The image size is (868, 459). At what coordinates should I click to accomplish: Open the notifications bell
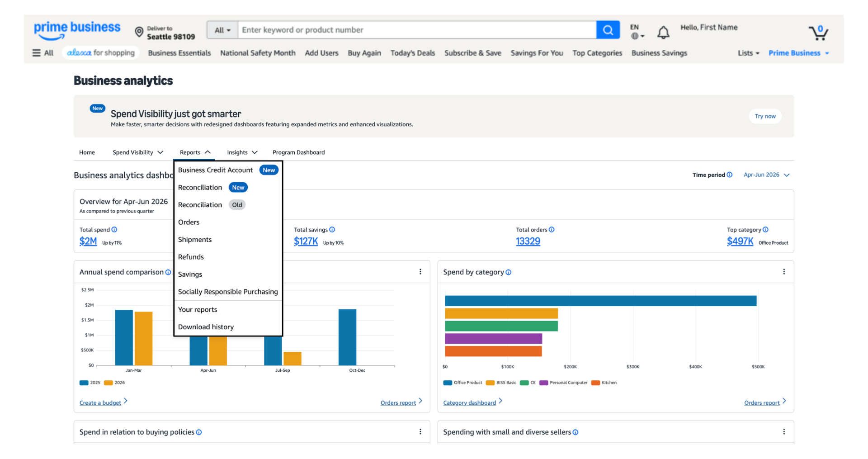point(663,32)
